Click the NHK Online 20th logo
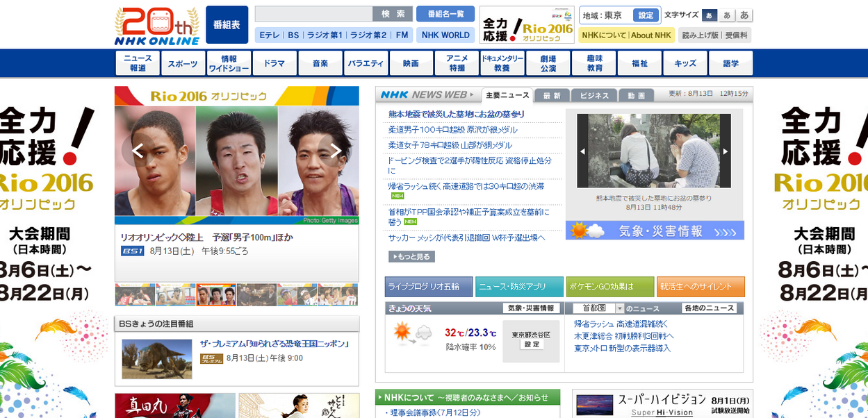The image size is (868, 418). (157, 26)
